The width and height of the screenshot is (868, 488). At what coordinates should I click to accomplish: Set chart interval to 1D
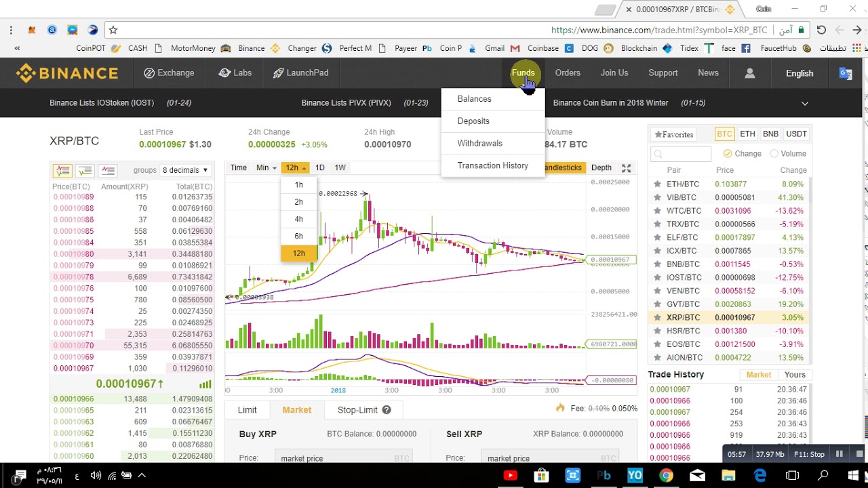pos(319,167)
